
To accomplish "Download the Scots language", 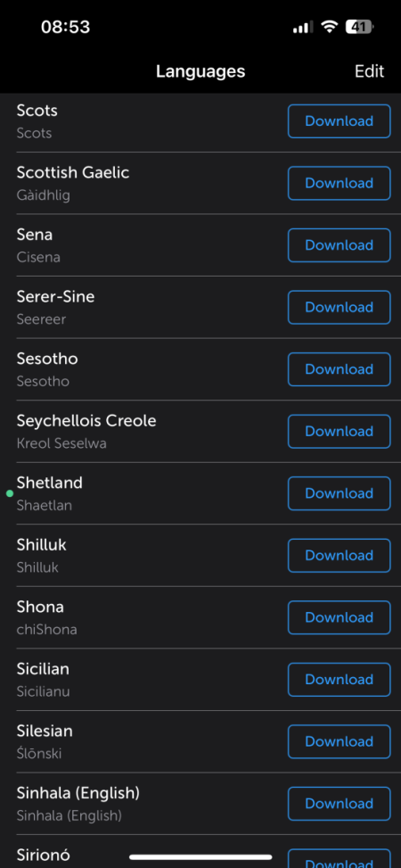I will click(x=339, y=121).
